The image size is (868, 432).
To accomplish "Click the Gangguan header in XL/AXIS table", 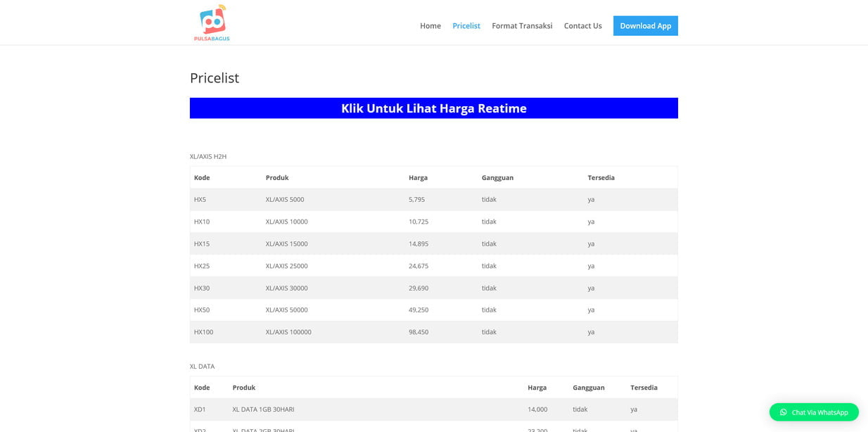I will [x=497, y=178].
